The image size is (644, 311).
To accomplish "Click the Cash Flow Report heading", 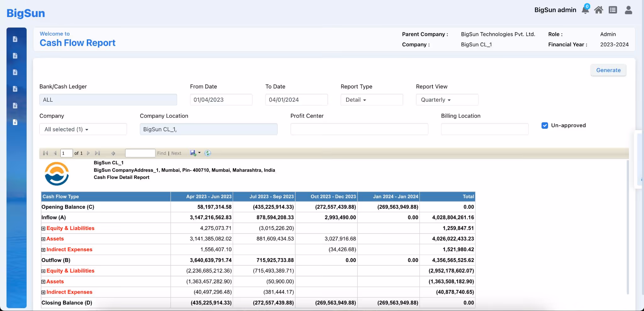I will pos(78,43).
